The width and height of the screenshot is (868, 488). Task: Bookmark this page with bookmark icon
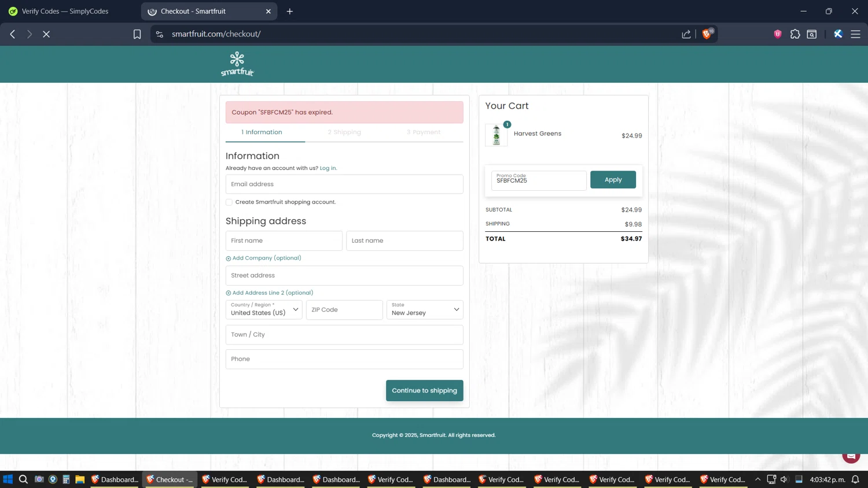[x=137, y=34]
